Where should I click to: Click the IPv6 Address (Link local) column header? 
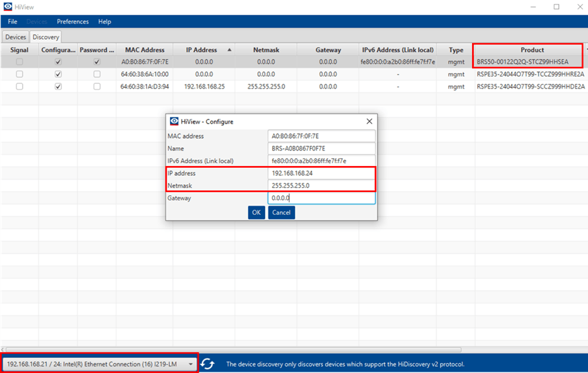[398, 50]
